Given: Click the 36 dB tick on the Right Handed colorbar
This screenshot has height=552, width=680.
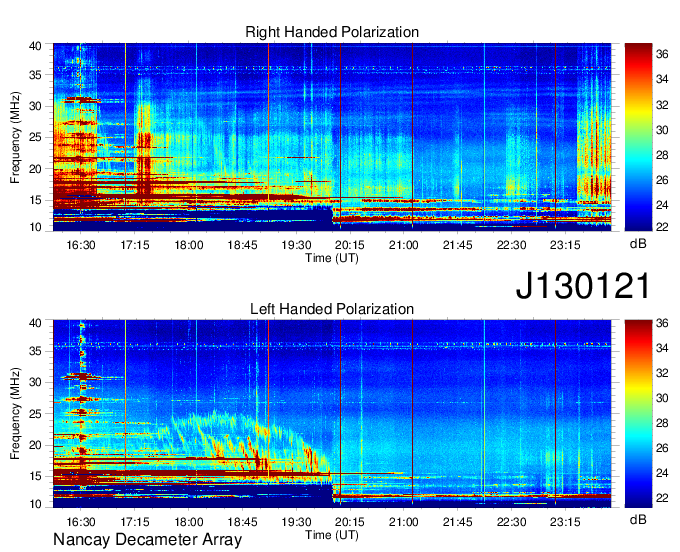Looking at the screenshot, I should [x=662, y=54].
